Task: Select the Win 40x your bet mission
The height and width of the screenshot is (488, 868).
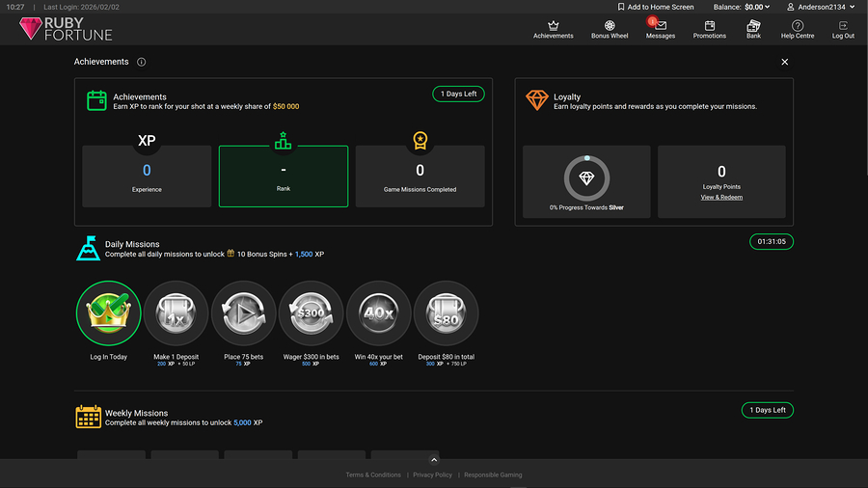Action: click(x=378, y=313)
